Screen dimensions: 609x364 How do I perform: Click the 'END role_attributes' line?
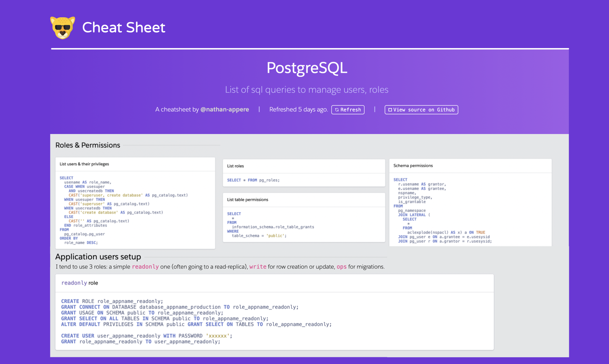86,225
